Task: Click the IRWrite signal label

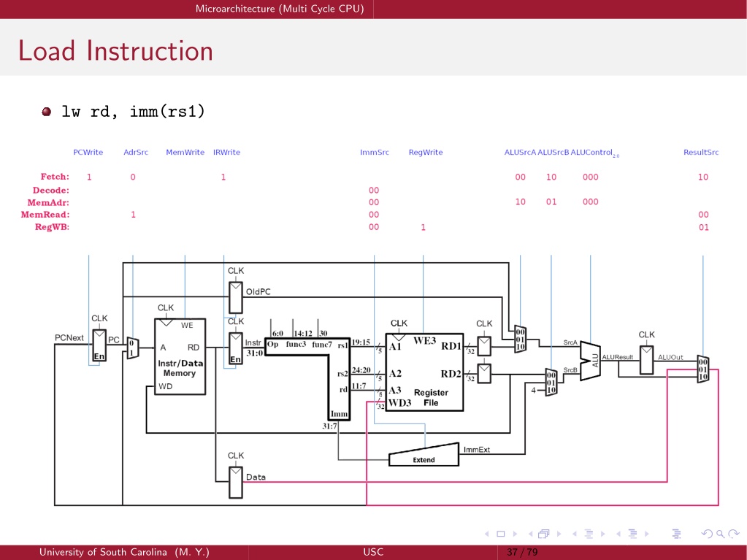Action: pos(227,153)
